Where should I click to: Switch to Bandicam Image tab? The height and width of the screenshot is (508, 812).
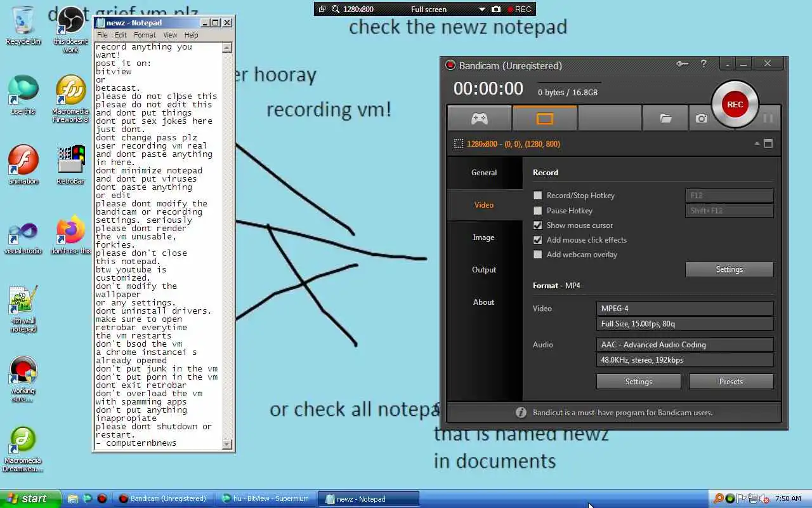(484, 237)
